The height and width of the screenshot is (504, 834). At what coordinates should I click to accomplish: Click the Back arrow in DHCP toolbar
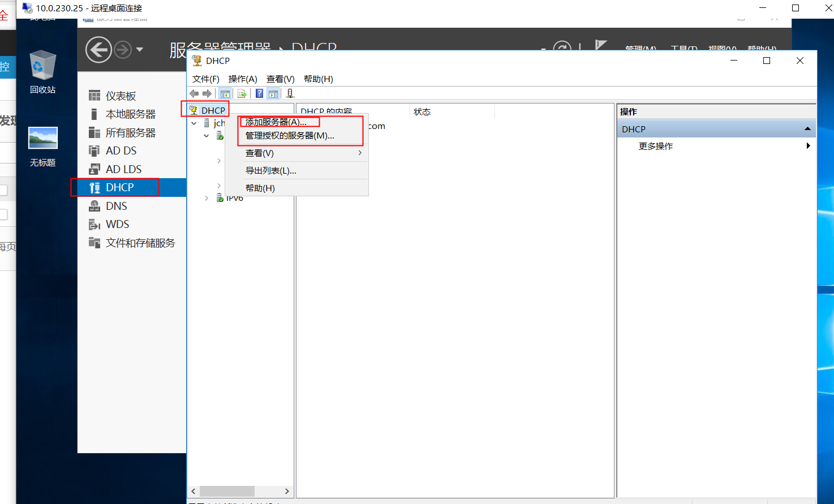click(x=194, y=93)
